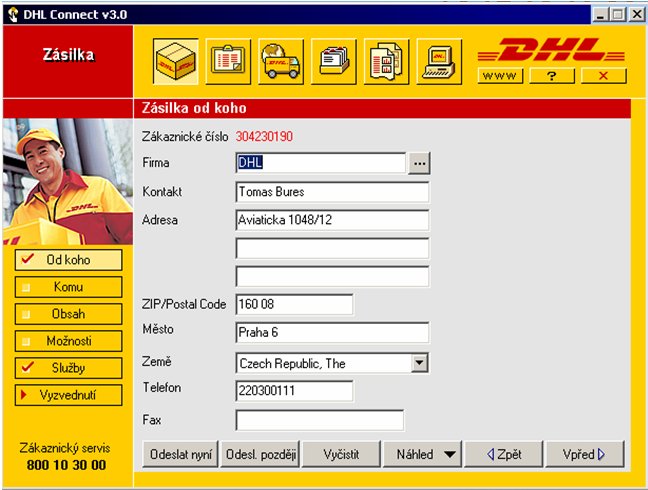Go forward with Vpřed button

click(585, 454)
